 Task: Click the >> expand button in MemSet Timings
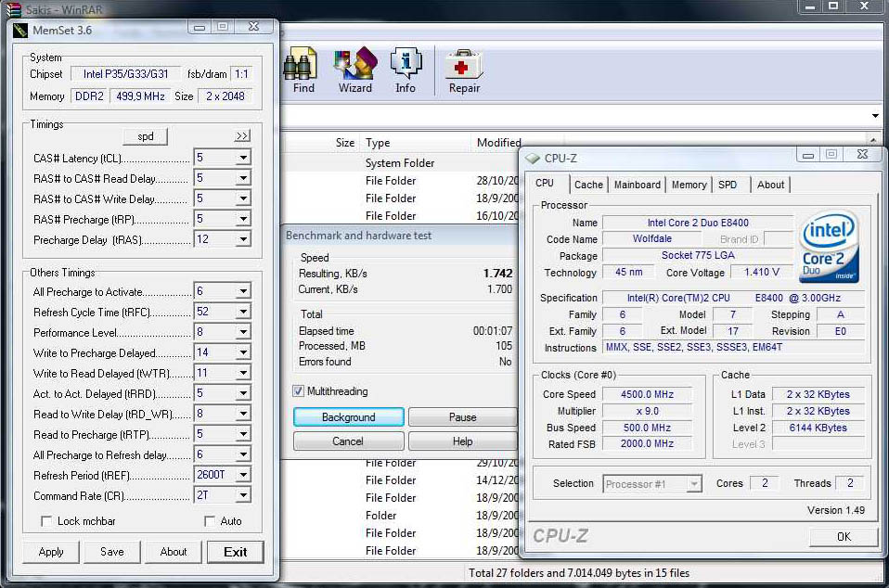[x=242, y=136]
